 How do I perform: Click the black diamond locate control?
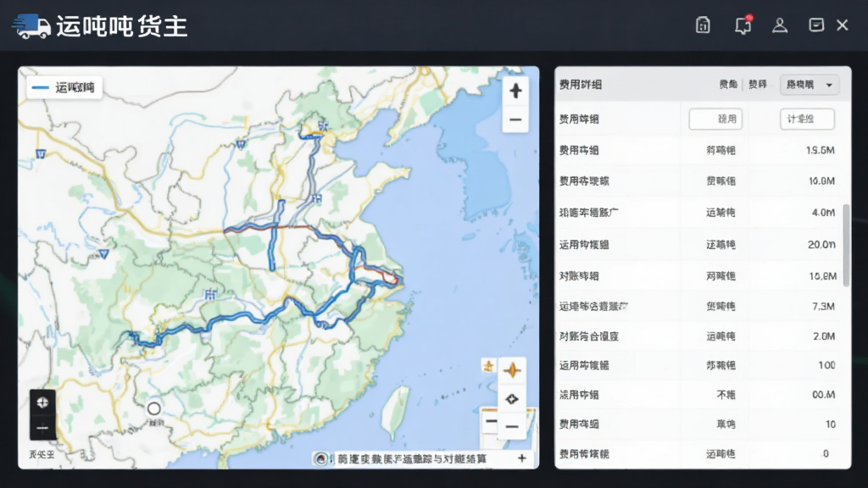tap(512, 399)
